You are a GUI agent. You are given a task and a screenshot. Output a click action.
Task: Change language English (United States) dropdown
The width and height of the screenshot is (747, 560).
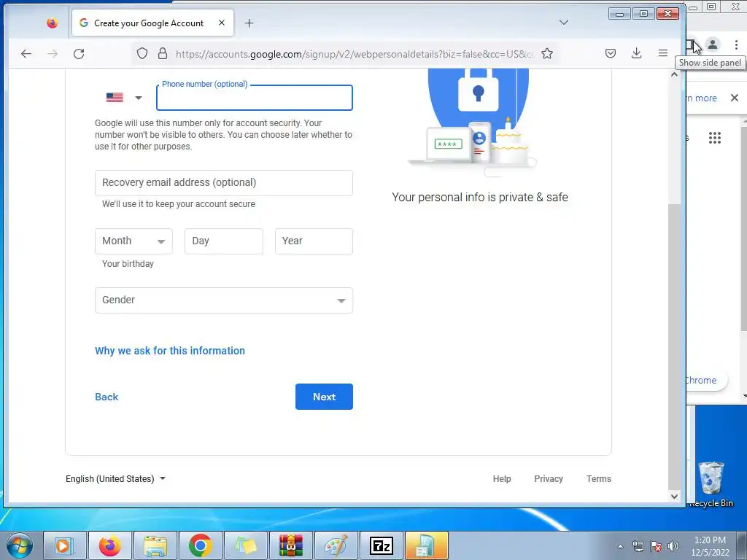point(116,478)
